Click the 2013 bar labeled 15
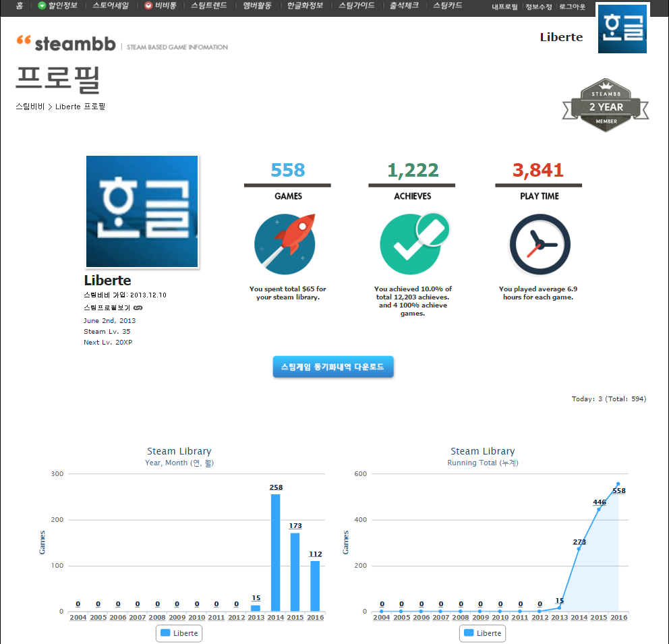Image resolution: width=669 pixels, height=644 pixels. click(256, 608)
